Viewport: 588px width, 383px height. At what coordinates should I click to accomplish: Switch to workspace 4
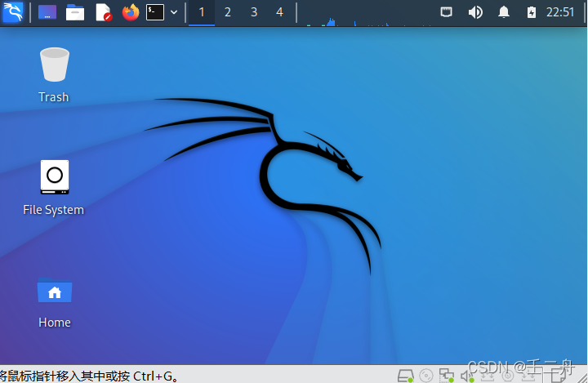click(x=279, y=12)
